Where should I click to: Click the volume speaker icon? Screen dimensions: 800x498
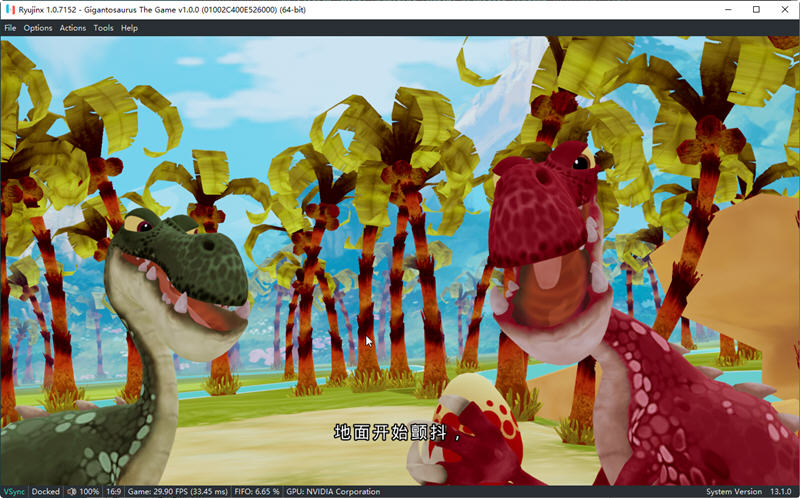click(x=72, y=491)
